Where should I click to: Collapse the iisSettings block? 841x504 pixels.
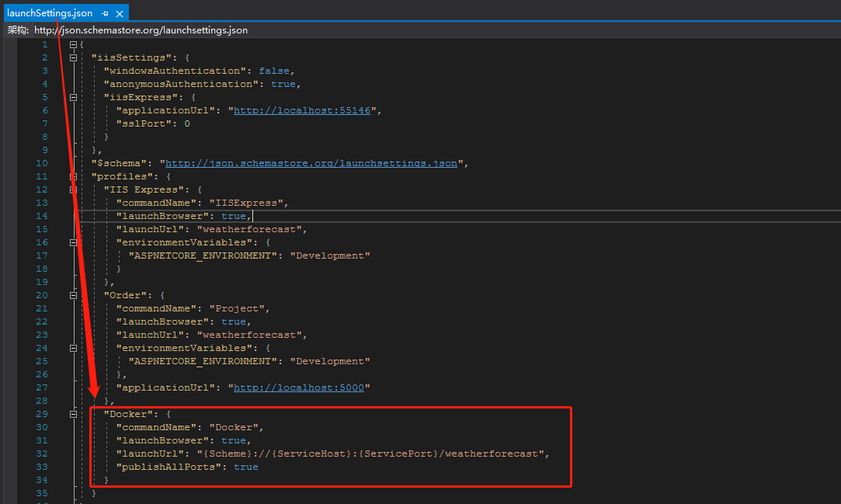74,58
